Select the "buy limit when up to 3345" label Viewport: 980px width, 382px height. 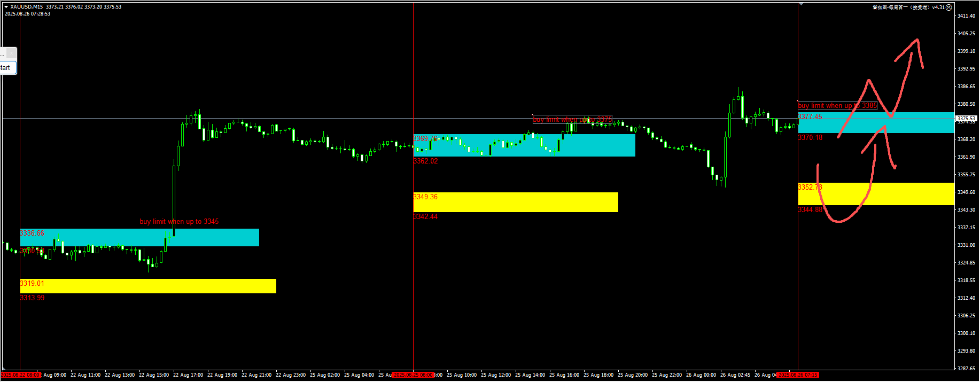click(179, 222)
